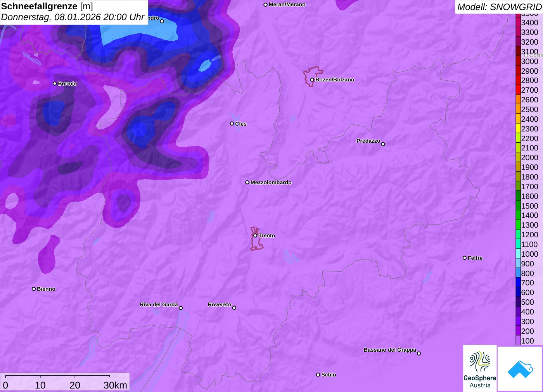Screen dimensions: 543x392
Task: Click the legend value 800
Action: [527, 273]
